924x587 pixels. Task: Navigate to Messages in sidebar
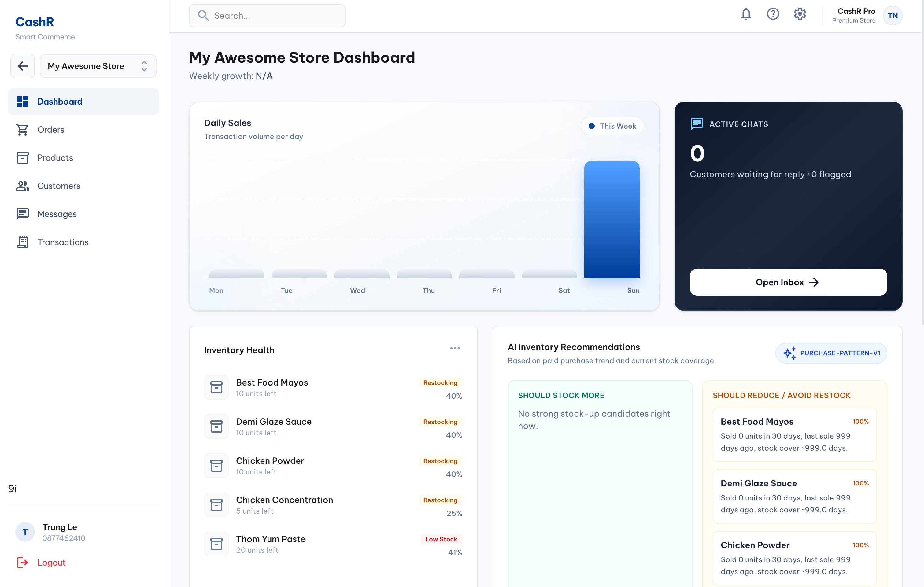[x=57, y=214]
